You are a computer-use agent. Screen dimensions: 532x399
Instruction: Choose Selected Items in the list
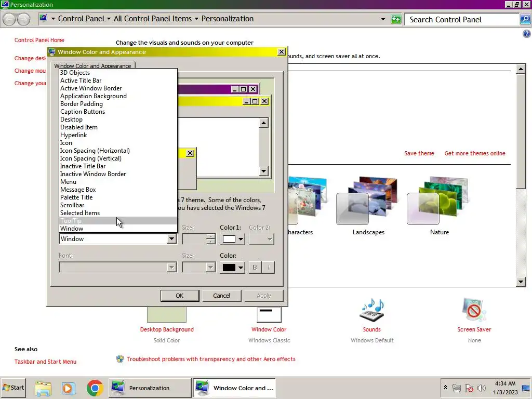tap(118, 213)
